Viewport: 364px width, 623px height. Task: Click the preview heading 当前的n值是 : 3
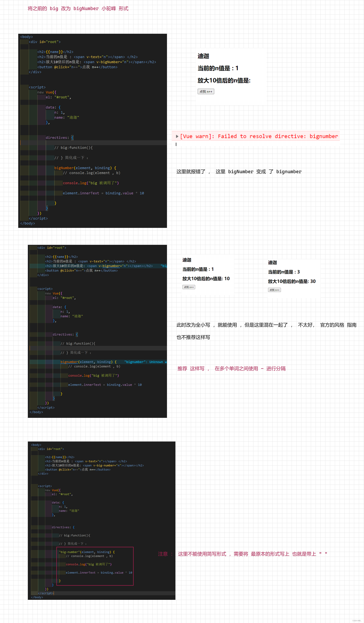tap(284, 272)
